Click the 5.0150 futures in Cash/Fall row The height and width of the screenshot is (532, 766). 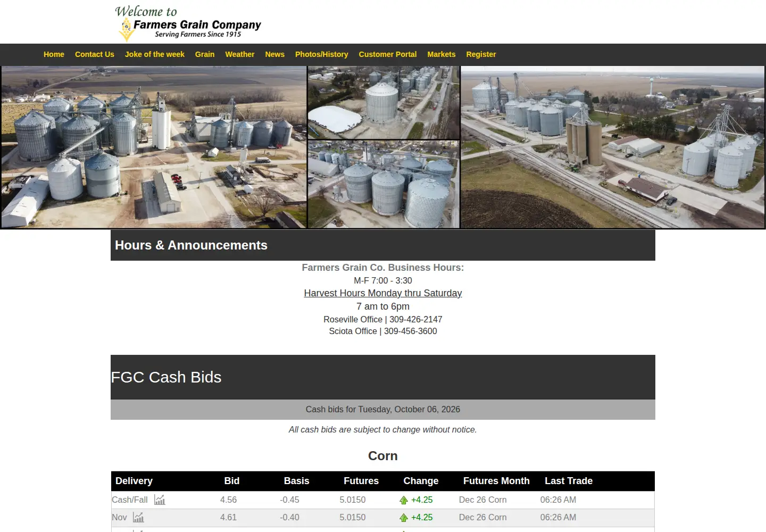pyautogui.click(x=353, y=500)
